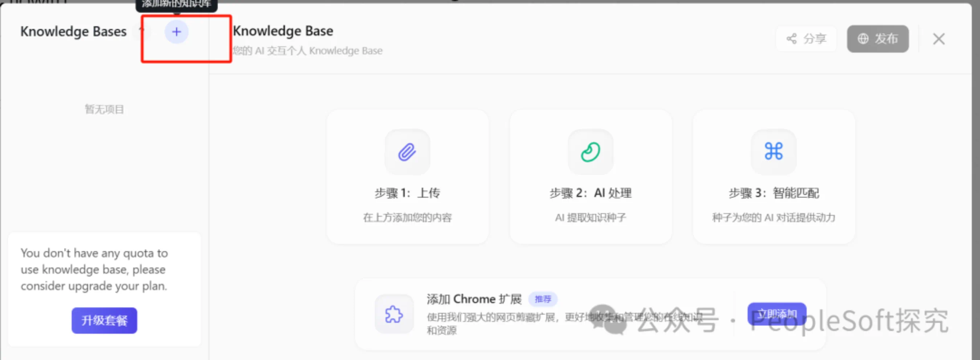980x360 pixels.
Task: Click the quota warning message text
Action: 94,269
